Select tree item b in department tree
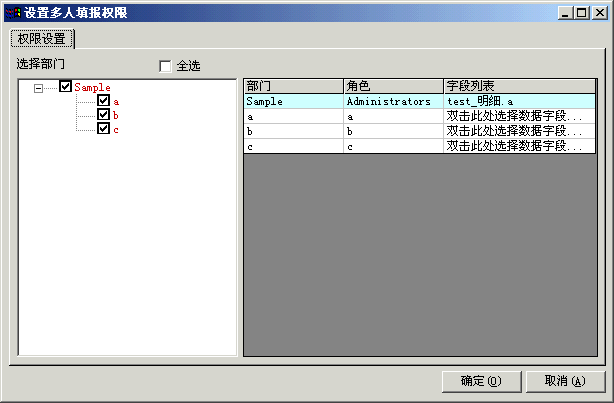Image resolution: width=614 pixels, height=403 pixels. coord(116,116)
